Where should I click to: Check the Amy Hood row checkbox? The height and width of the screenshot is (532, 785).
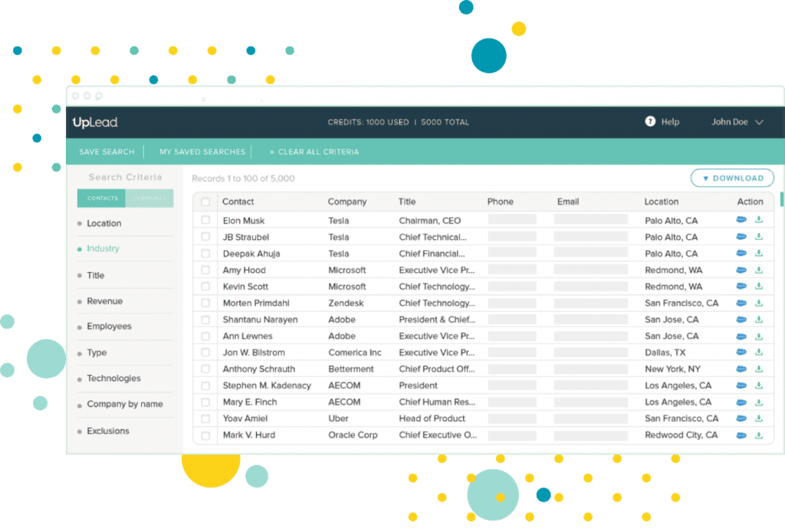205,270
